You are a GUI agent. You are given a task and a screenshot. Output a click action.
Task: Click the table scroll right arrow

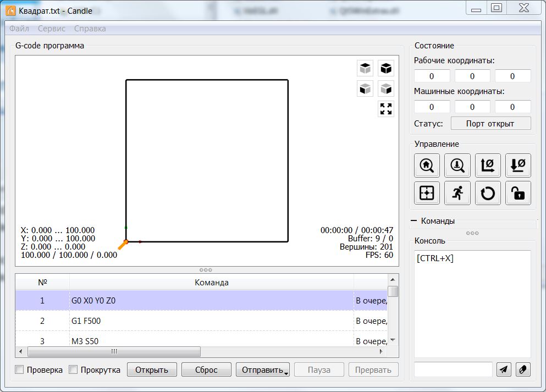click(381, 352)
